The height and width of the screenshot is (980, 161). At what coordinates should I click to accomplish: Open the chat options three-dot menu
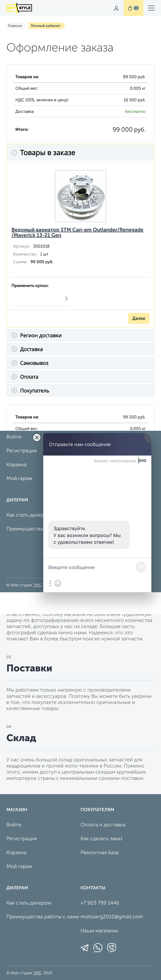(x=50, y=583)
